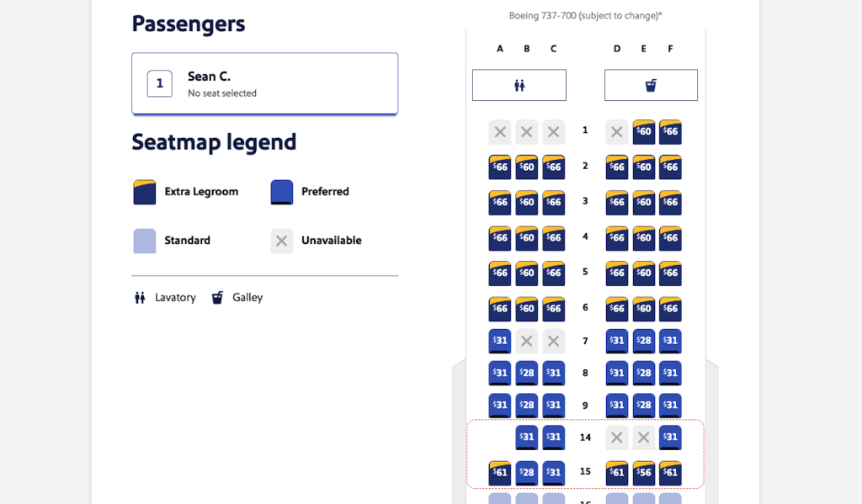
Task: Select passenger Sean C. card
Action: [x=264, y=83]
